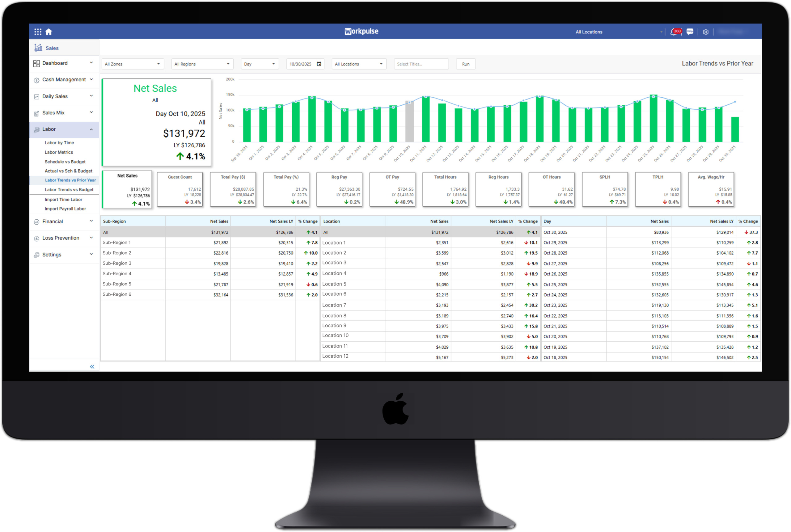Expand the Cash Management menu
This screenshot has width=791, height=532.
click(64, 80)
